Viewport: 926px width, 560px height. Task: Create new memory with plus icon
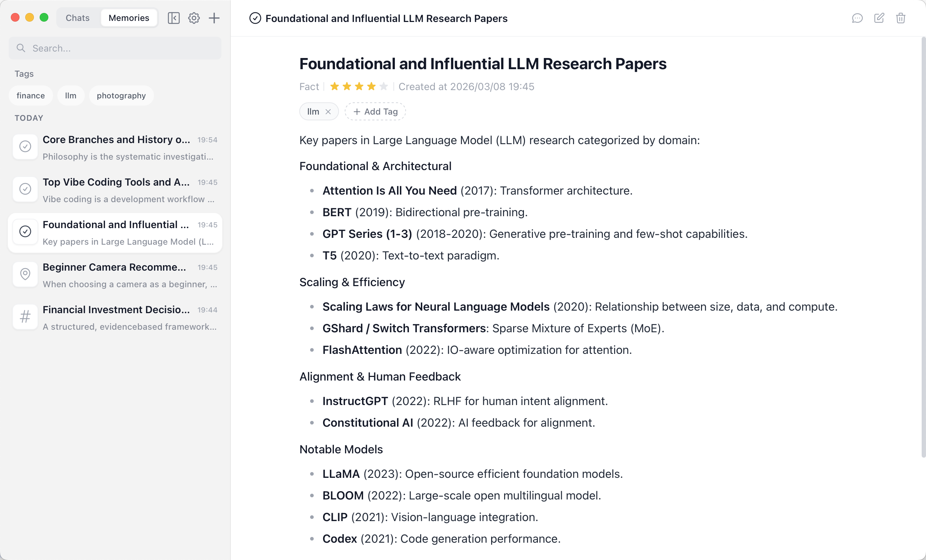[x=214, y=18]
